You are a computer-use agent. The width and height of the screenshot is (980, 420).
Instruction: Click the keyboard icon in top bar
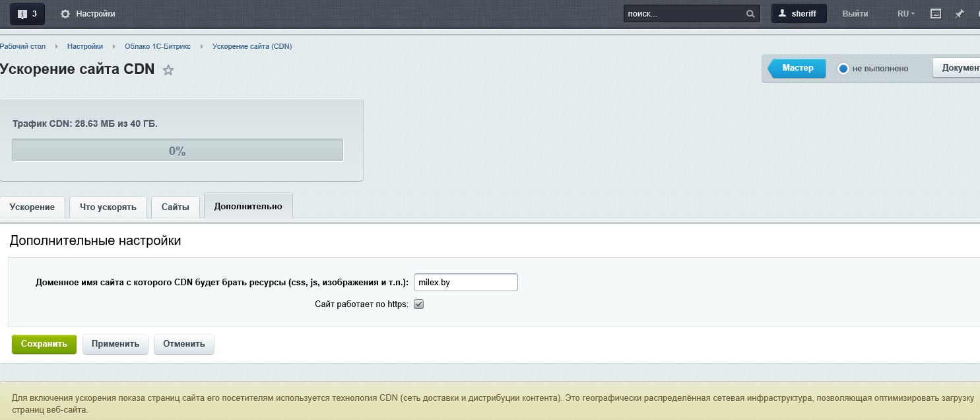tap(935, 14)
